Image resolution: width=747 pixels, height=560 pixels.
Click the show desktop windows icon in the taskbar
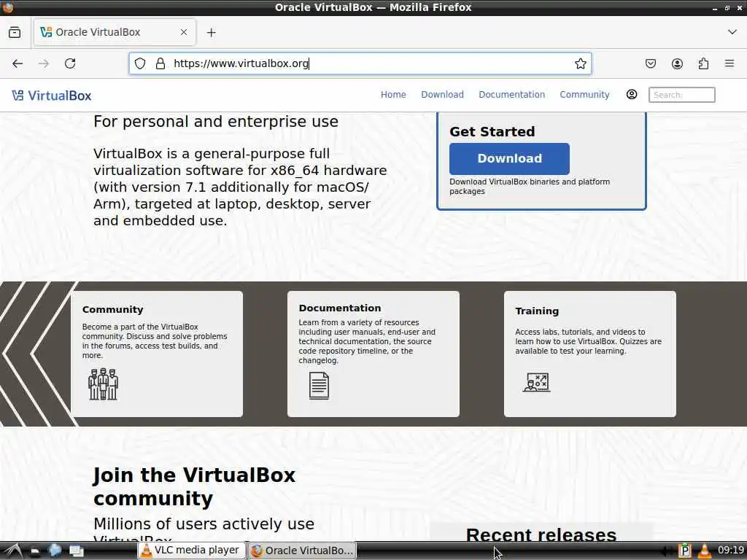pos(76,551)
